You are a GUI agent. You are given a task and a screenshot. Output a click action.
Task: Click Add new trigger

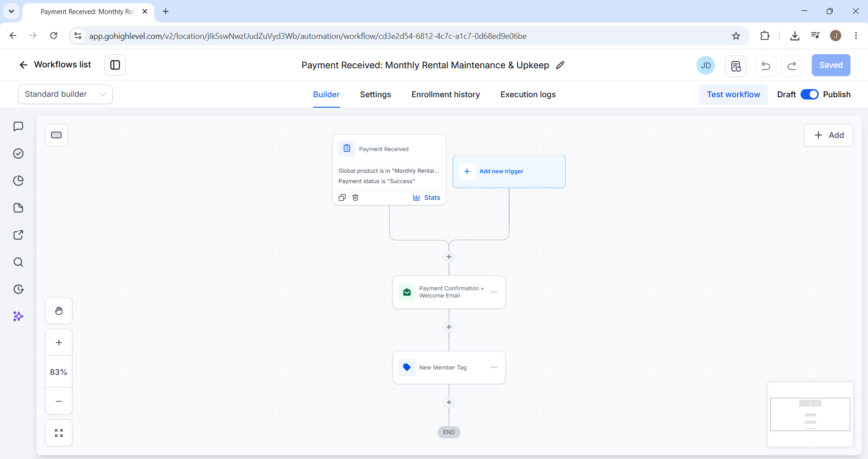tap(509, 171)
